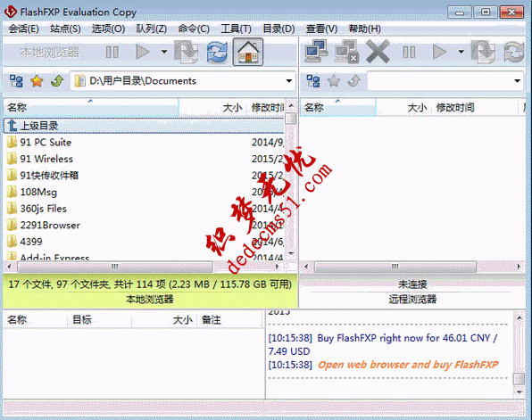Expand the remote path dropdown
Screen dimensions: 532x420
517,81
